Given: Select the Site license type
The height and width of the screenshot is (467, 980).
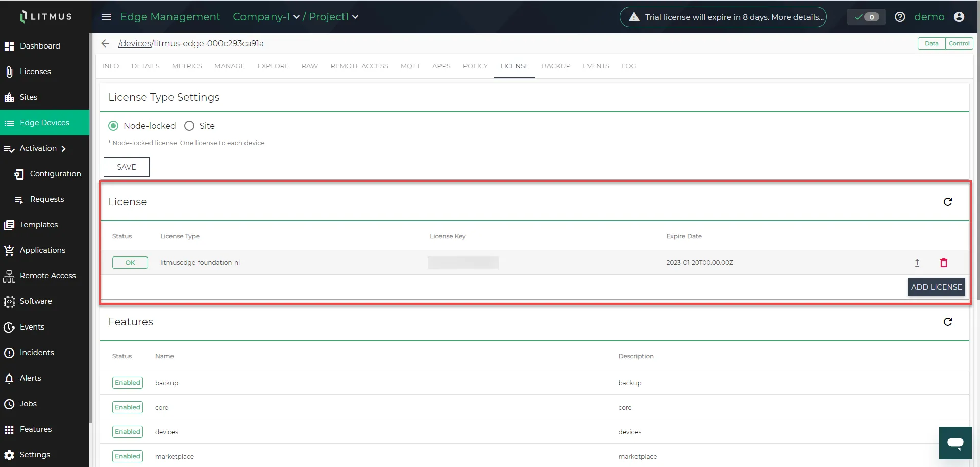Looking at the screenshot, I should pyautogui.click(x=189, y=126).
